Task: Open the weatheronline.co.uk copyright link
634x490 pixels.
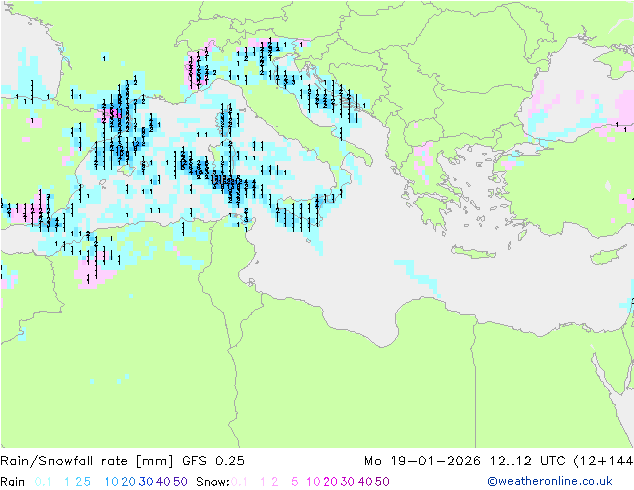Action: 550,481
